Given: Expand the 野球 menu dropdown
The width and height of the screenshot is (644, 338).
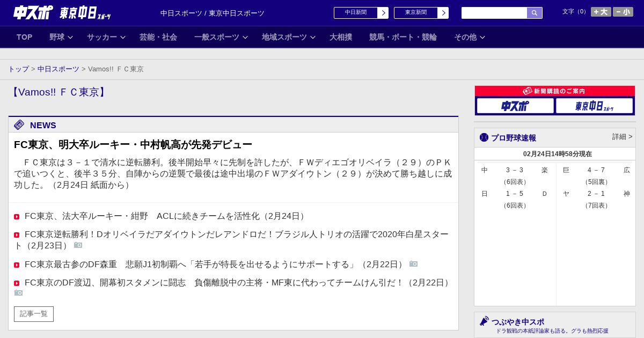Looking at the screenshot, I should pyautogui.click(x=61, y=37).
